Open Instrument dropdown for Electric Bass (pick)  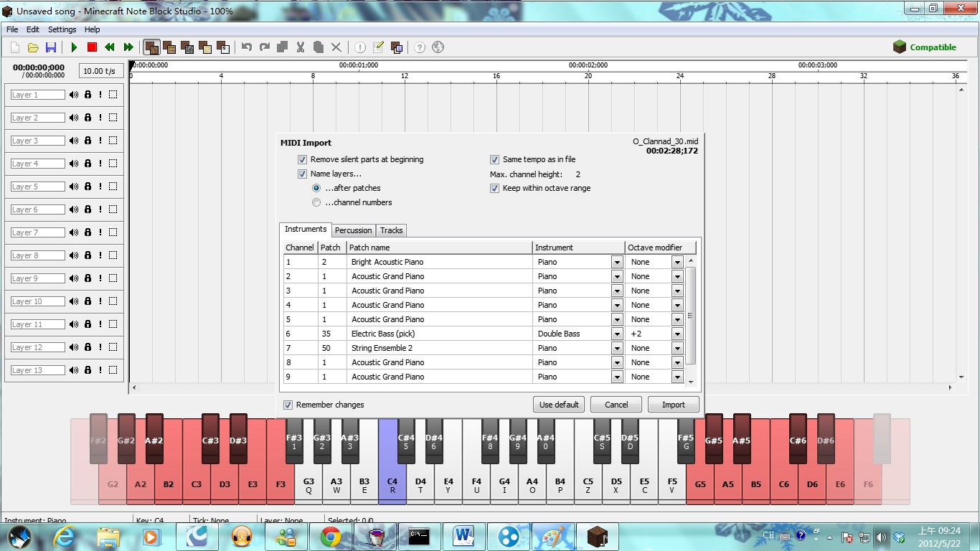pyautogui.click(x=616, y=334)
